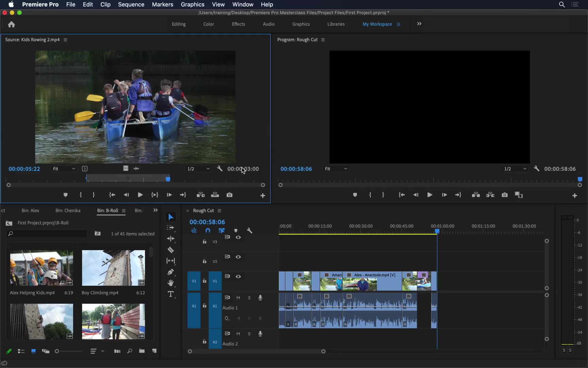Play clip in Source monitor

tap(140, 195)
